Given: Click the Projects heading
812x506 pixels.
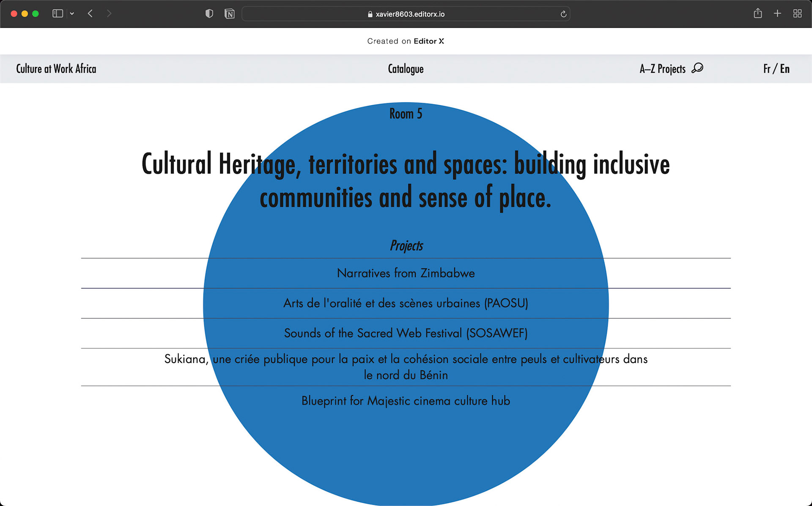Looking at the screenshot, I should click(x=406, y=246).
